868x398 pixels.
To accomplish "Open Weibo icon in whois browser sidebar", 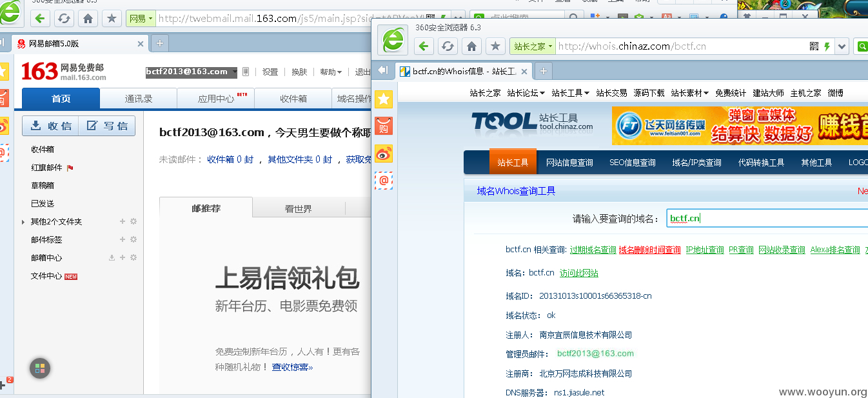I will 384,154.
